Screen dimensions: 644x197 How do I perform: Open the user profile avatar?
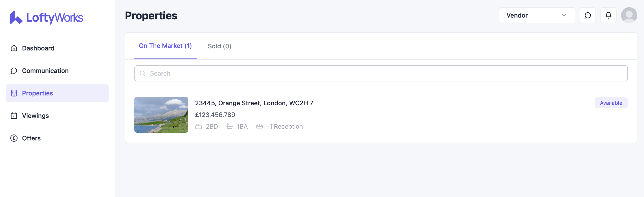point(629,16)
